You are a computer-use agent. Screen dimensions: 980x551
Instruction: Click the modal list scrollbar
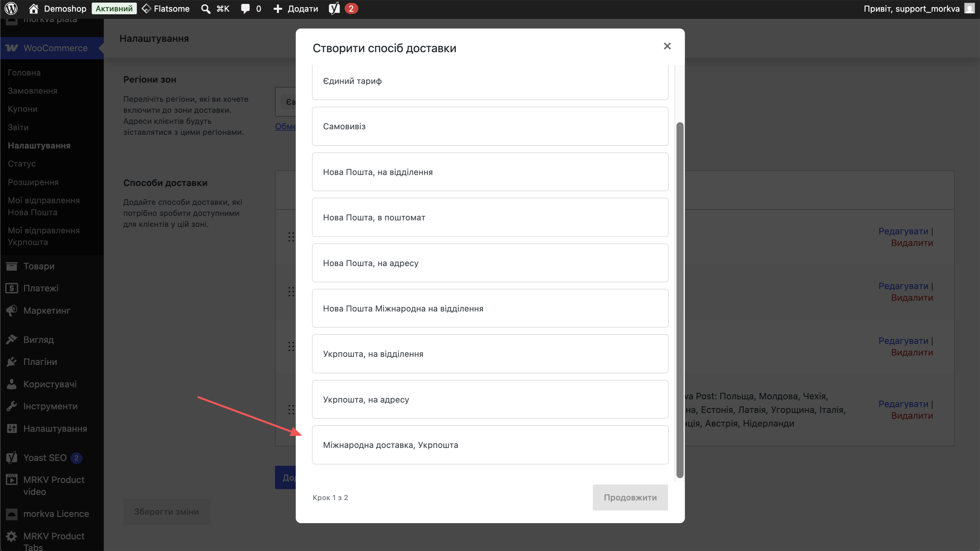680,300
